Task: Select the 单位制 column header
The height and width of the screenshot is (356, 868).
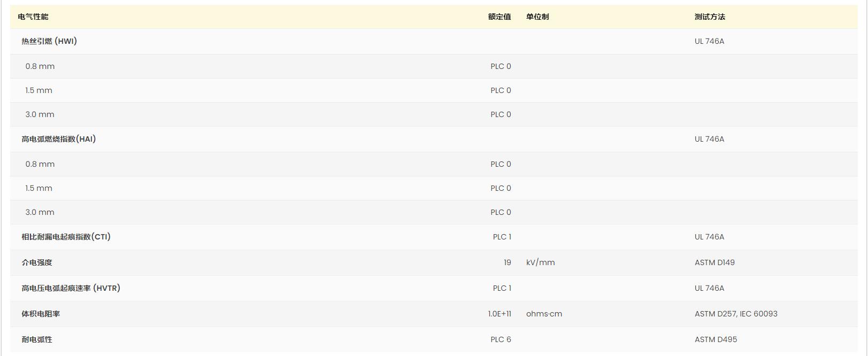Action: pos(537,17)
